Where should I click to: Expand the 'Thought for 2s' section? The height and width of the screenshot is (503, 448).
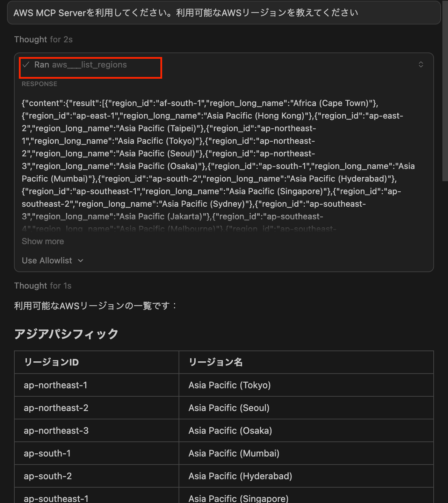(43, 39)
